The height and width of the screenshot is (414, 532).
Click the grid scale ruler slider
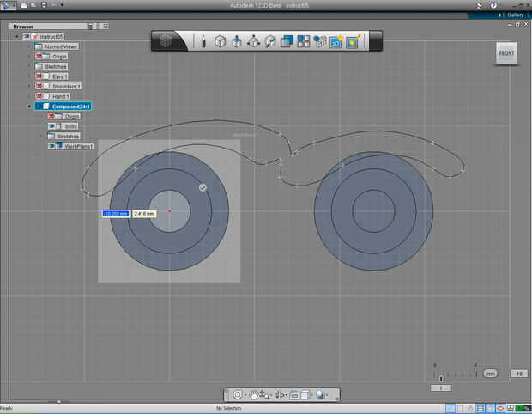coord(442,377)
